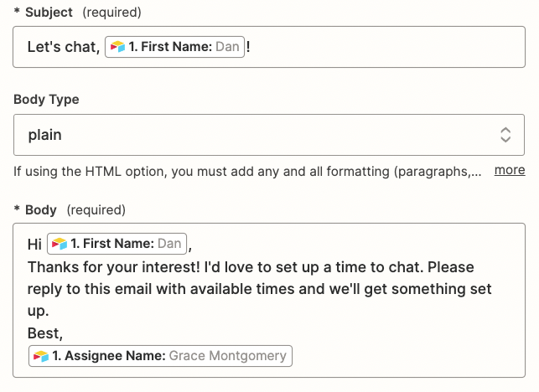Click the Body Type label

47,99
